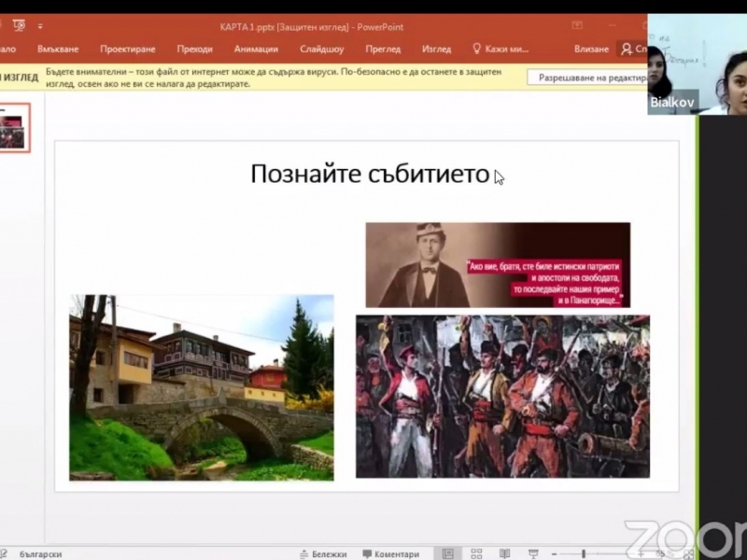747x560 pixels.
Task: Click the Кажи ми search box
Action: [x=500, y=49]
